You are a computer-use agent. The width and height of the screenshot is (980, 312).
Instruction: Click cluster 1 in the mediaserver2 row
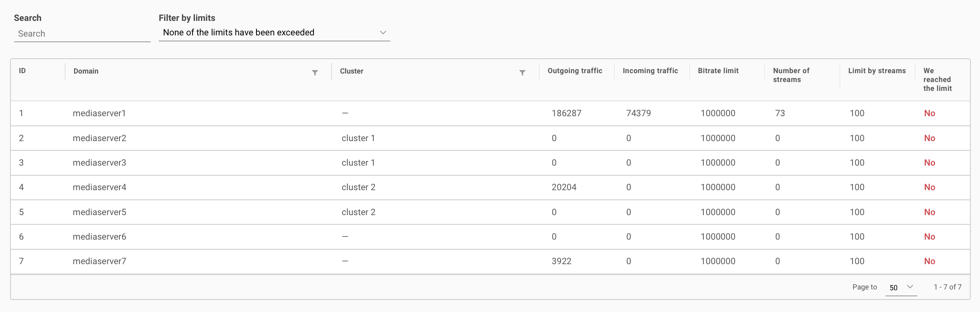[358, 138]
